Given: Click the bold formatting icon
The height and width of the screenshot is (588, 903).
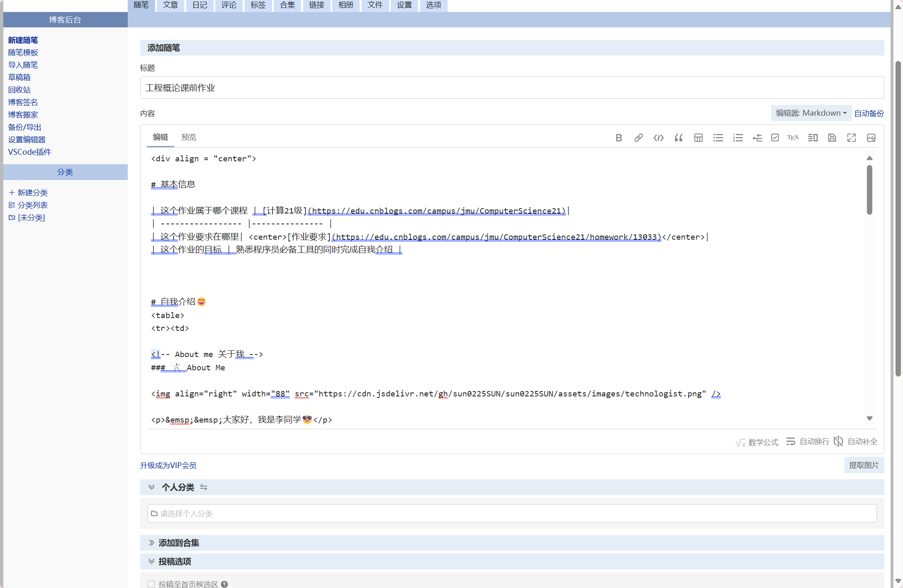Looking at the screenshot, I should click(618, 138).
